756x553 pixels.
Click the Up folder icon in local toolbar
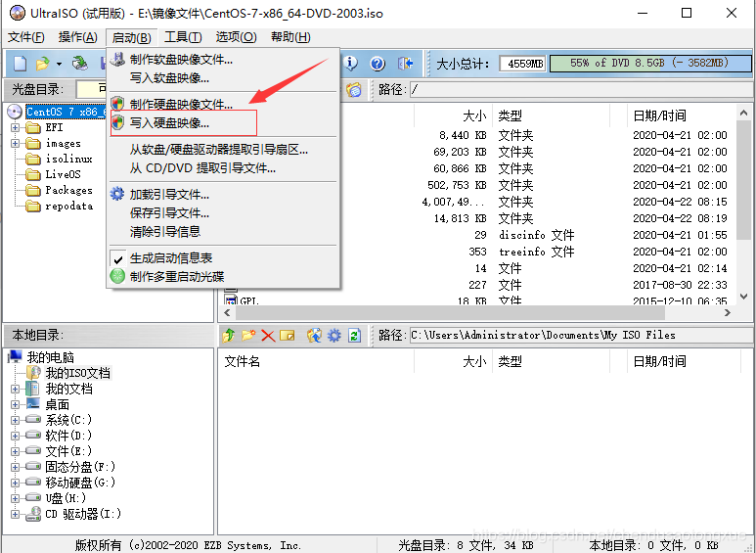click(x=229, y=335)
